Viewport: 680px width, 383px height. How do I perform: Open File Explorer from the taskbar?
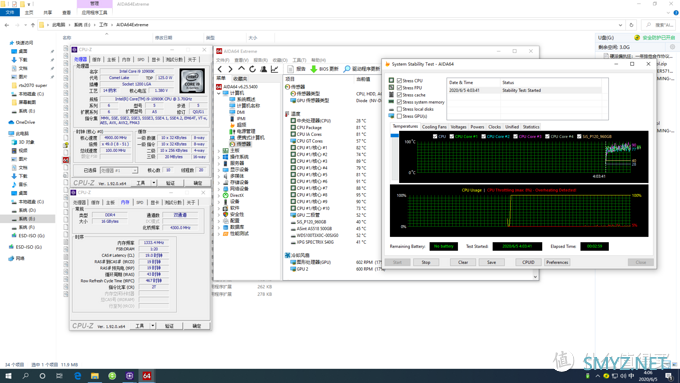tap(95, 376)
